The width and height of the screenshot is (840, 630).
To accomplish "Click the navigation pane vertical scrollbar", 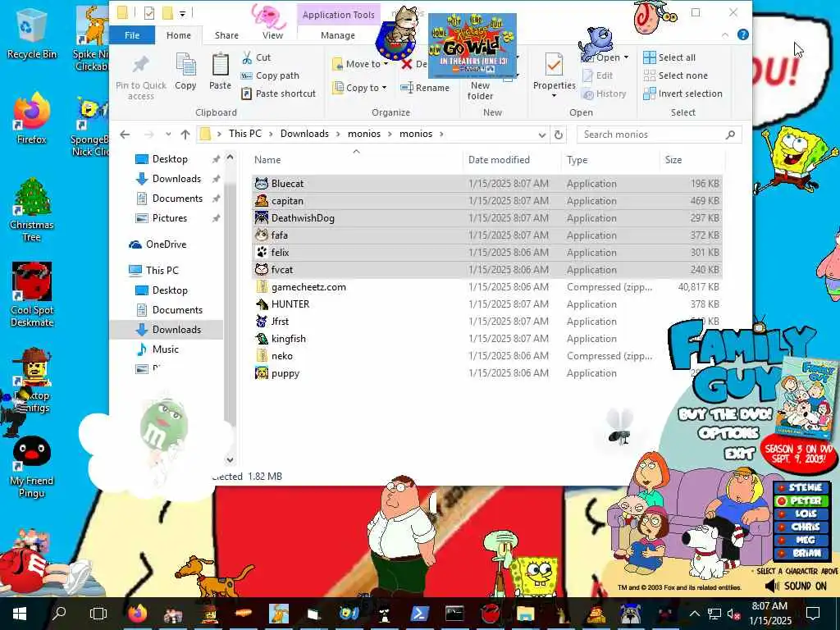I will [x=230, y=308].
